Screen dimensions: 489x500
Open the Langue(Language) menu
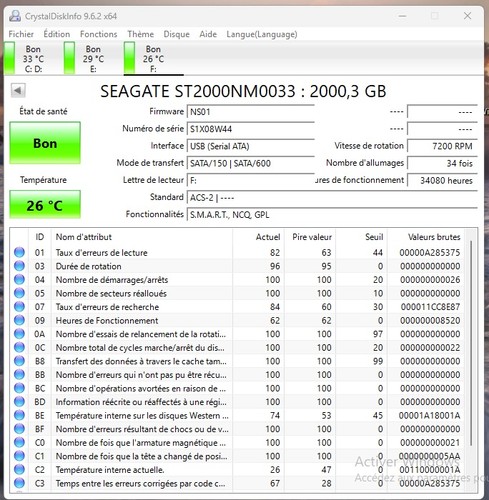click(x=262, y=34)
